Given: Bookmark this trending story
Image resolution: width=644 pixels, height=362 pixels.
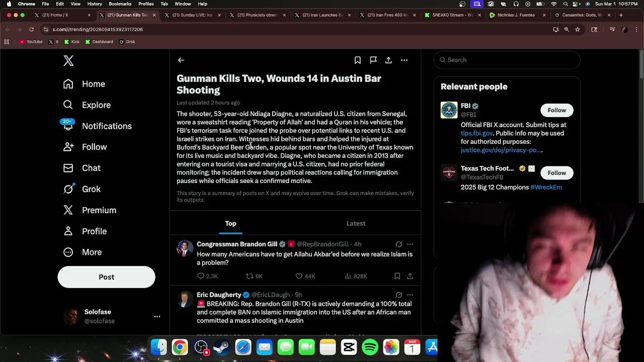Looking at the screenshot, I should [358, 60].
